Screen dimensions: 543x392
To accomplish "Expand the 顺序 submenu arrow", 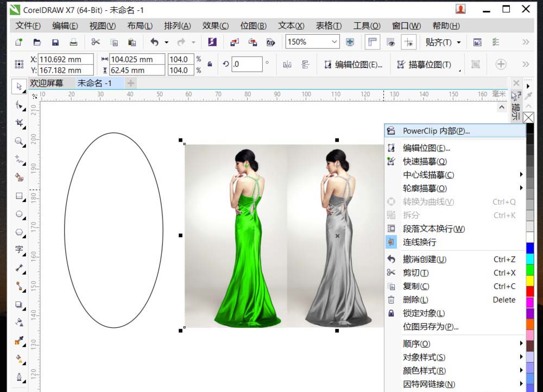I will click(520, 343).
